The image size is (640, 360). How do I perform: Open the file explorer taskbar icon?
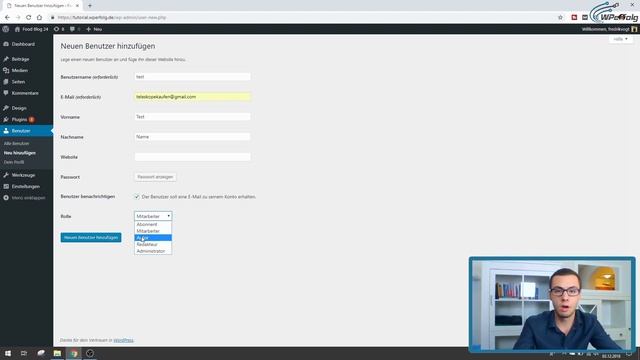(57, 353)
